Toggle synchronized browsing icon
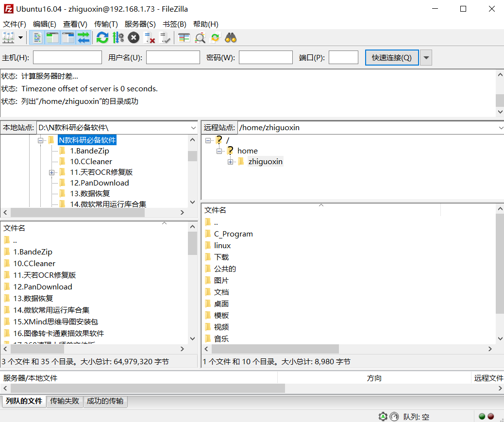Viewport: 504px width, 422px height. click(215, 38)
